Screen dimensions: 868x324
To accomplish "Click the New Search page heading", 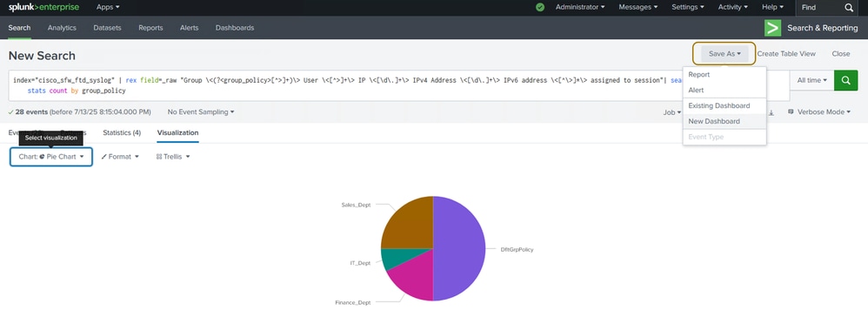I will point(42,56).
